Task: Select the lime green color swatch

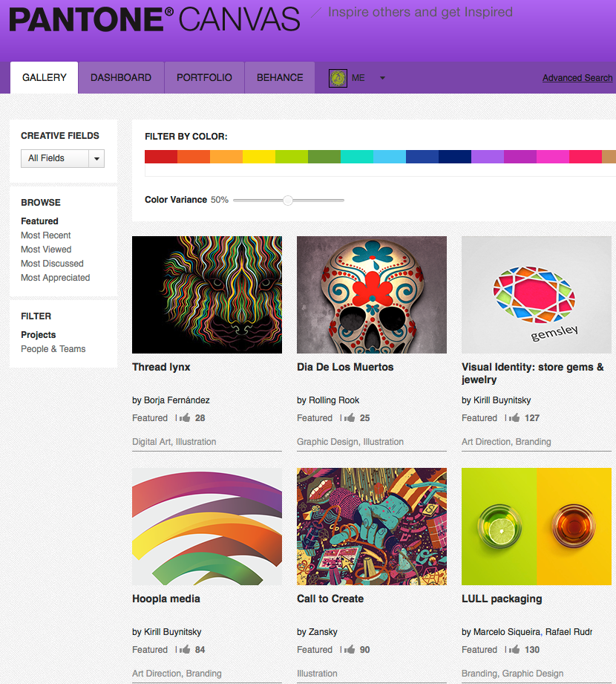Action: coord(292,157)
